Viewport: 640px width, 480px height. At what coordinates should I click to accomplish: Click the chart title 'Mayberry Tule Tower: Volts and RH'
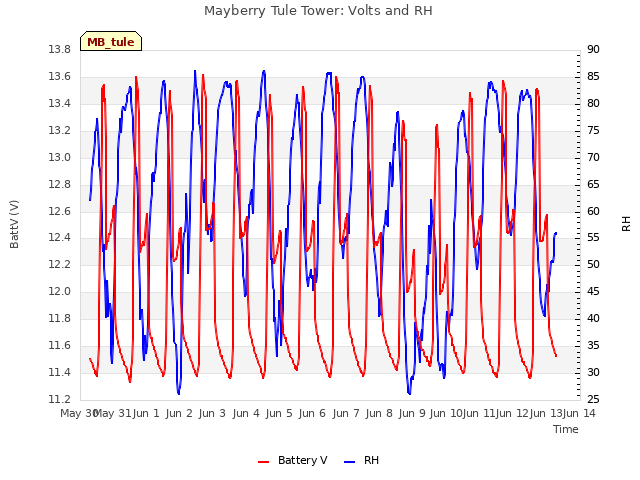[318, 11]
